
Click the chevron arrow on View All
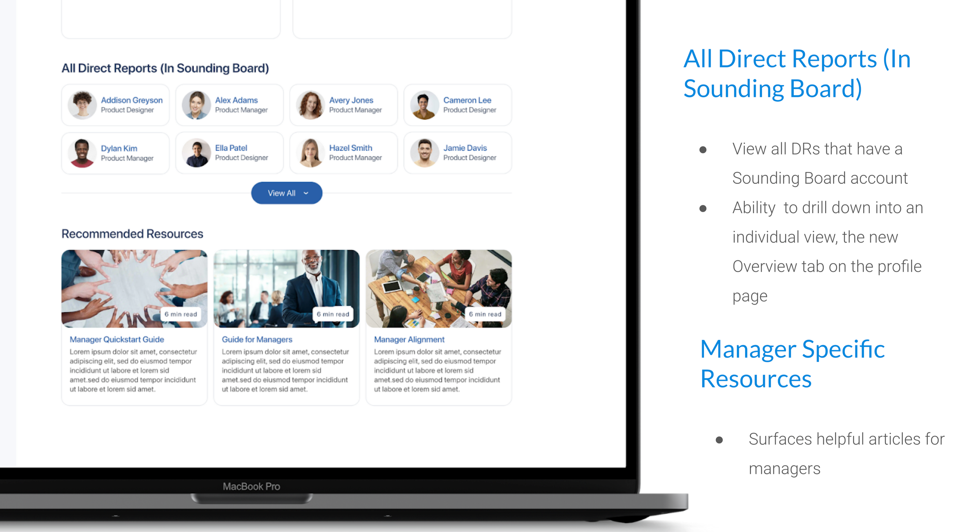pyautogui.click(x=306, y=193)
